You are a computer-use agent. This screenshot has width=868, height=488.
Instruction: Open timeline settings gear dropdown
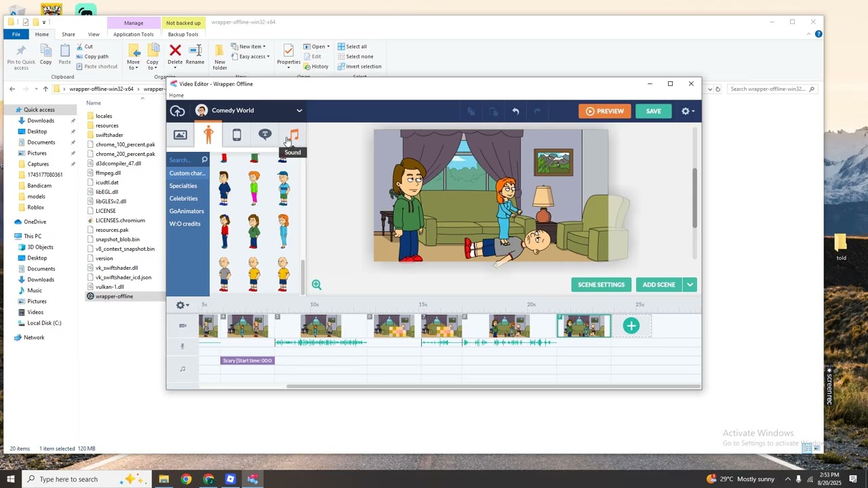pyautogui.click(x=182, y=305)
